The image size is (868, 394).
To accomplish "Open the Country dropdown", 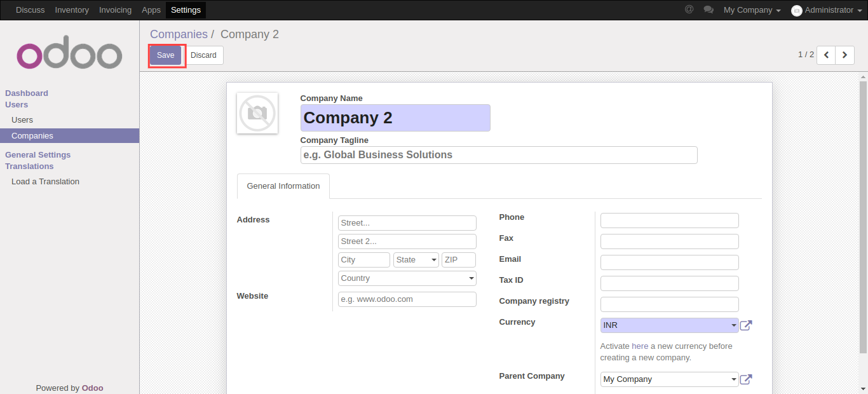I will click(407, 278).
